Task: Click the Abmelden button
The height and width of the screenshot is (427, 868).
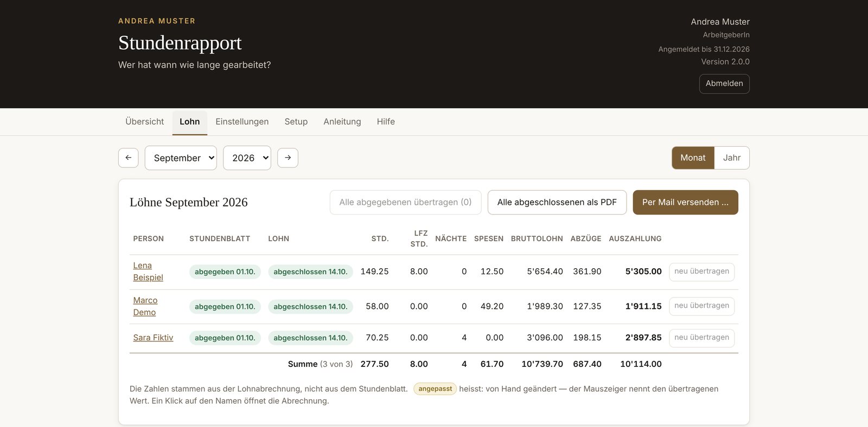Action: (724, 83)
